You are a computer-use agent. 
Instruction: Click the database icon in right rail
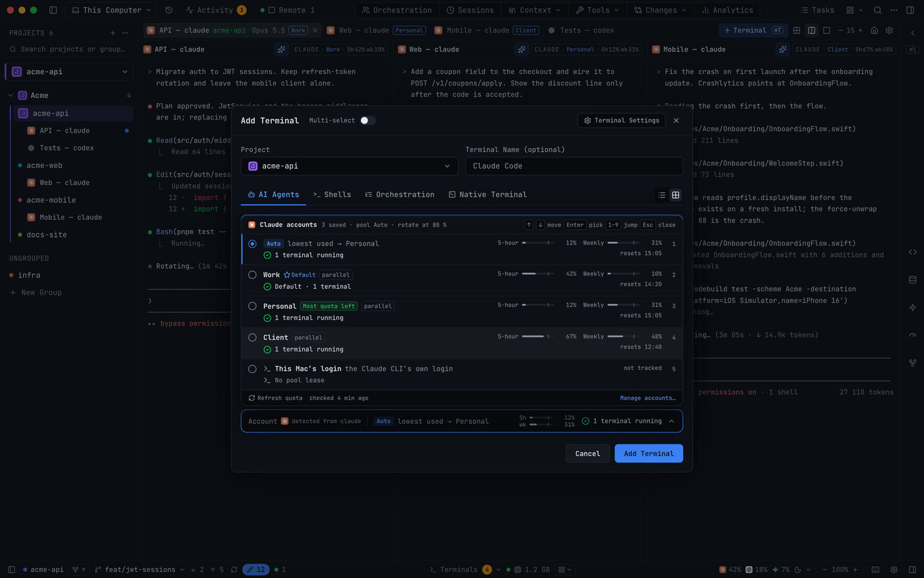[x=913, y=279]
